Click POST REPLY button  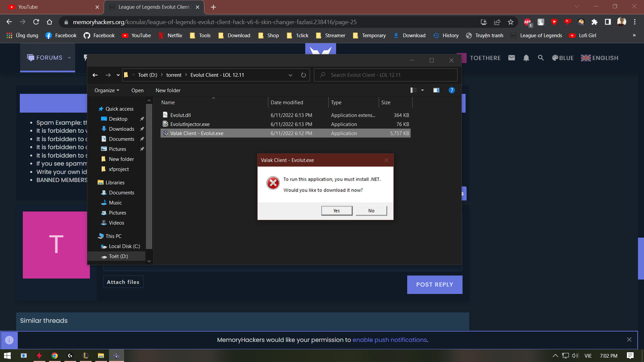435,285
